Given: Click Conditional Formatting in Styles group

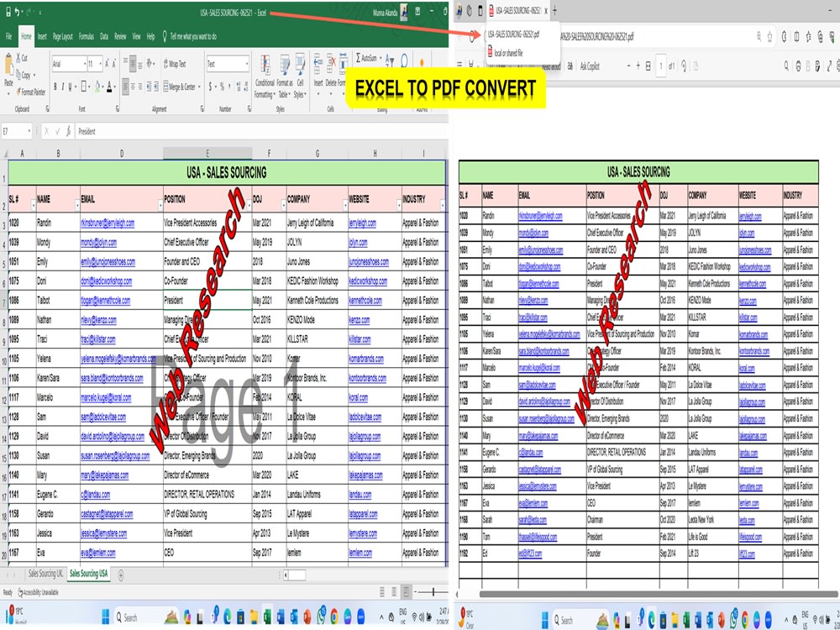Looking at the screenshot, I should click(265, 76).
